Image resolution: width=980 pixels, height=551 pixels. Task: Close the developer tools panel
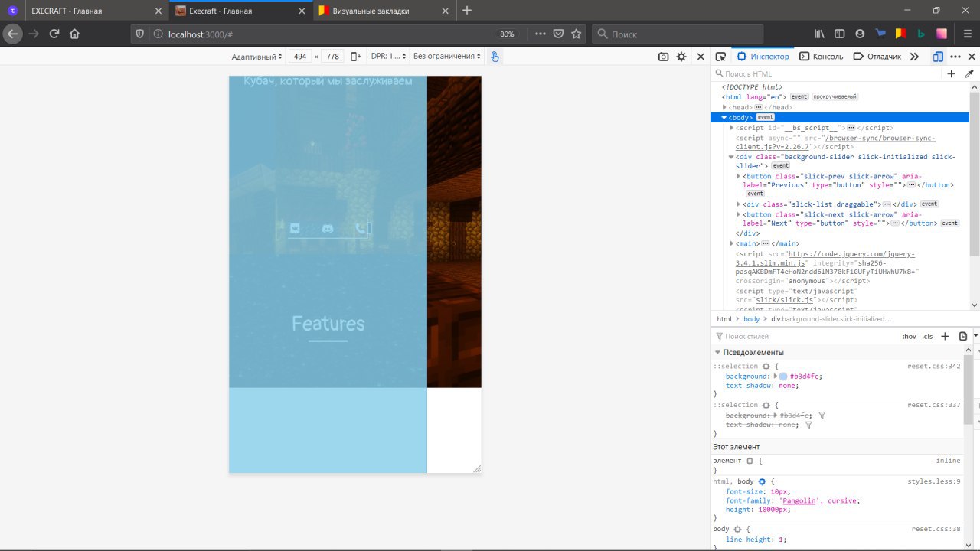(x=972, y=57)
